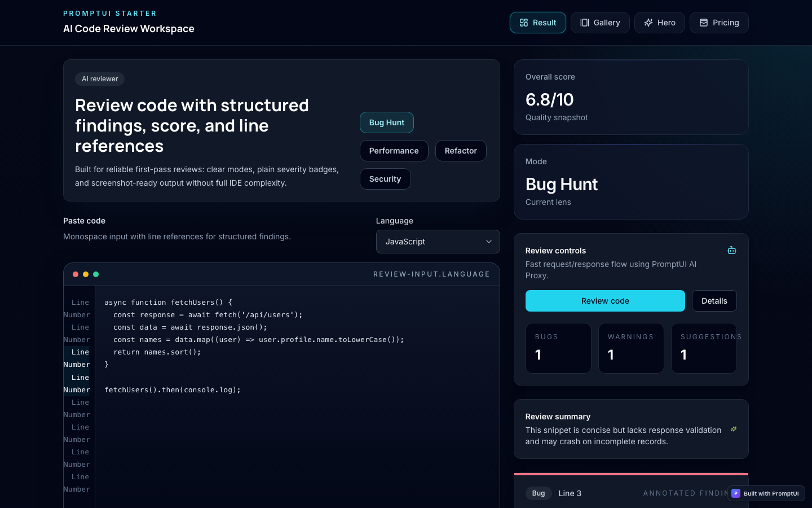Open the Details button

coord(714,301)
